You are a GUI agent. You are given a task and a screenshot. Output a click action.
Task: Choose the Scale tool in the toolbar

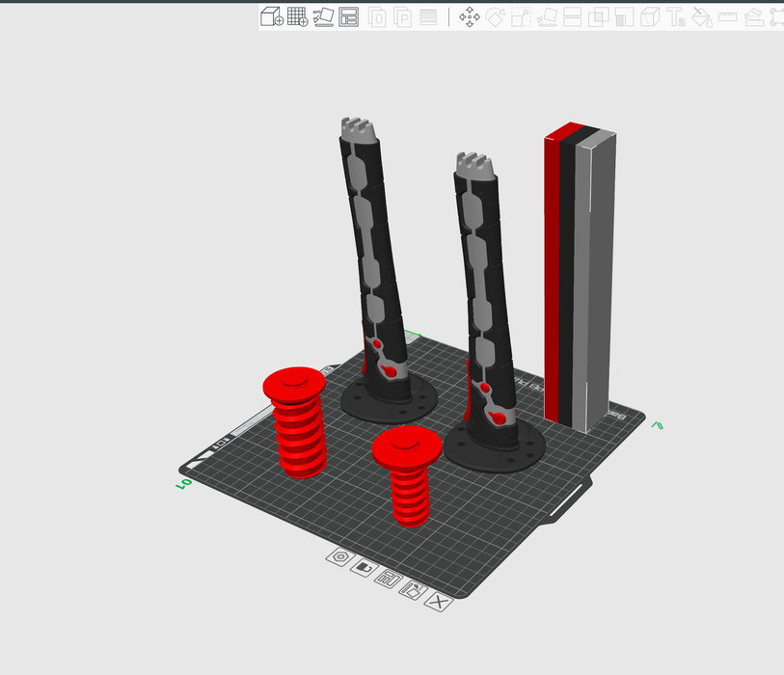[522, 16]
